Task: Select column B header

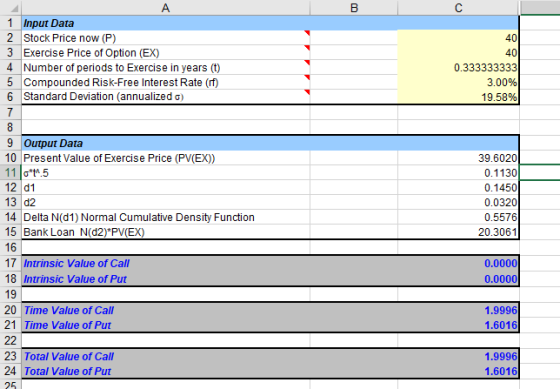Action: pos(354,8)
